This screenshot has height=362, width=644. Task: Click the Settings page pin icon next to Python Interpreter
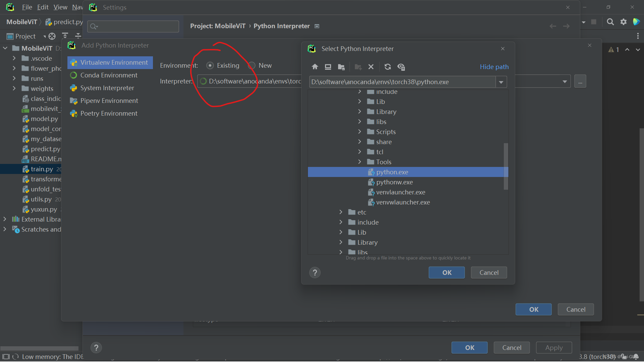pyautogui.click(x=317, y=26)
